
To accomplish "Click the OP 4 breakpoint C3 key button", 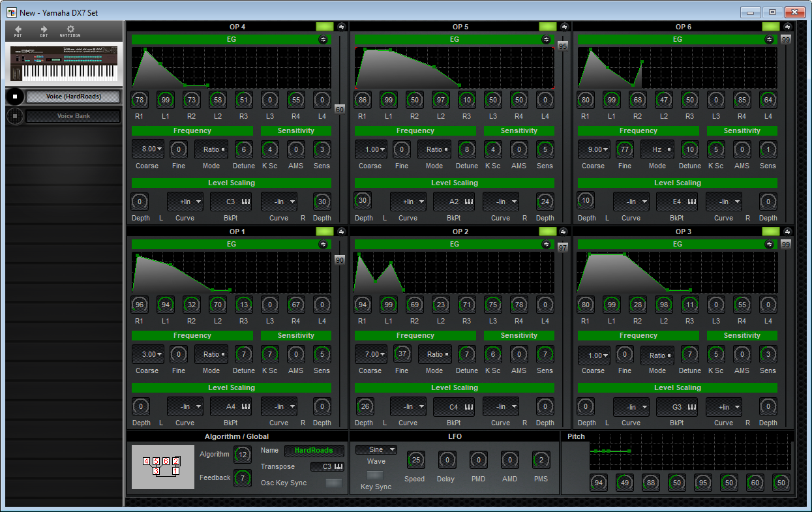I will click(232, 202).
